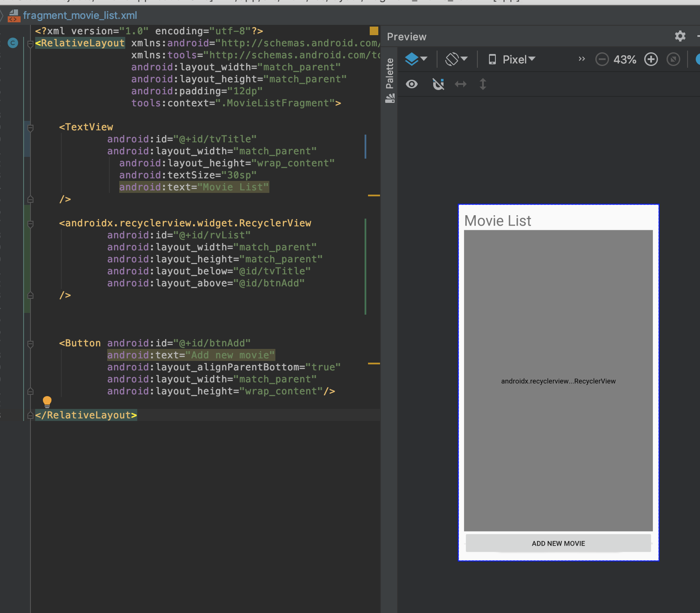The image size is (700, 613).
Task: Click the related class gutter icon
Action: pyautogui.click(x=13, y=43)
